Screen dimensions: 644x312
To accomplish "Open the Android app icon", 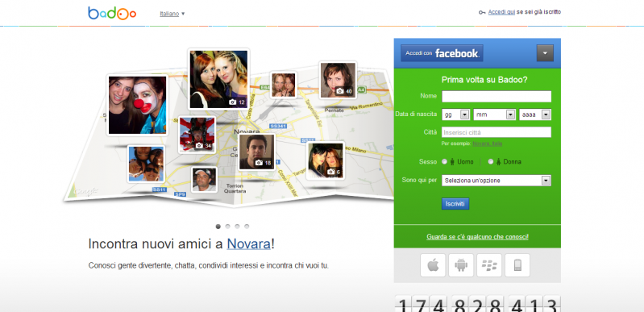I will (461, 265).
